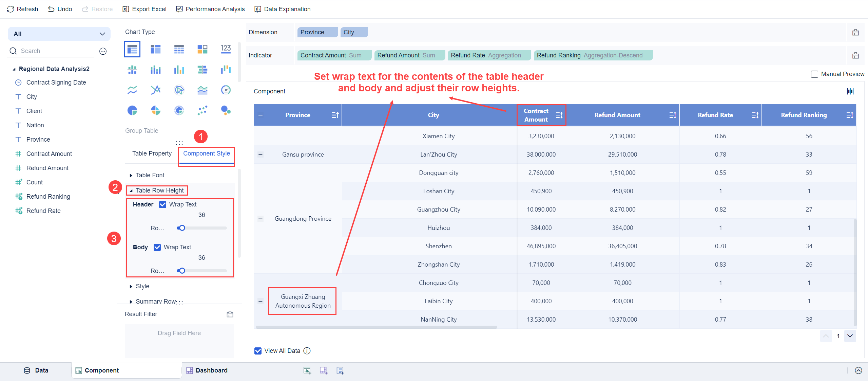Switch to the Table Property tab
The image size is (868, 381).
coord(152,153)
